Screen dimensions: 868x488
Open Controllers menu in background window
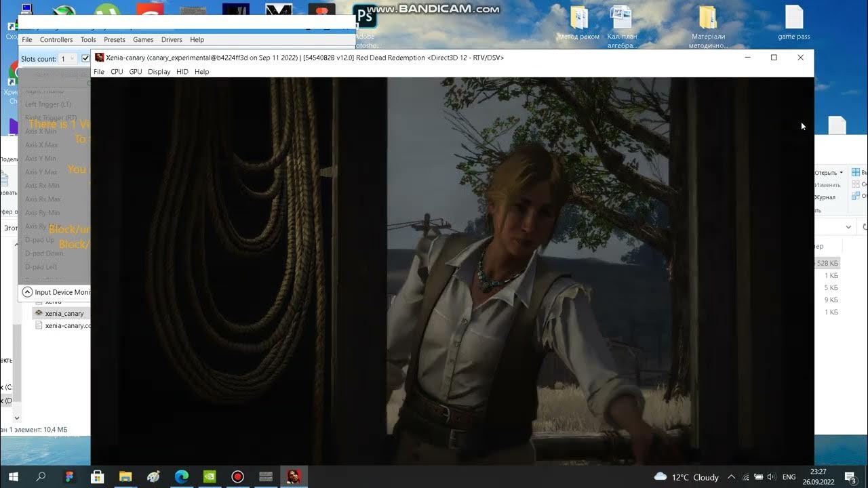pos(56,40)
